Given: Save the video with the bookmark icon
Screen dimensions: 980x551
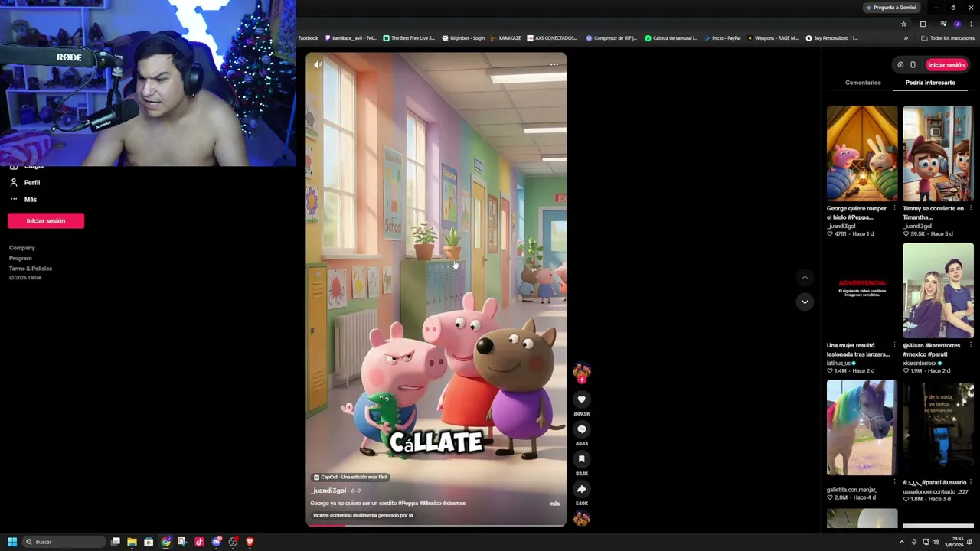Looking at the screenshot, I should coord(582,459).
